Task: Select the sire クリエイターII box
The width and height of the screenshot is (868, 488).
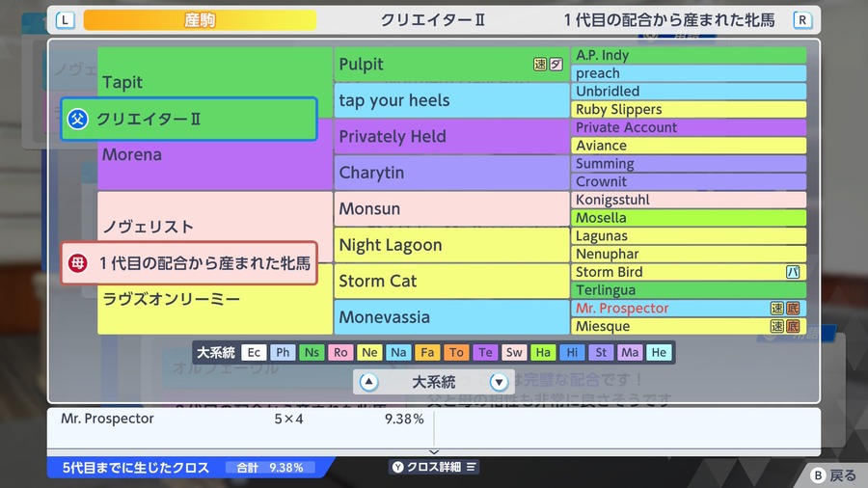Action: [189, 119]
